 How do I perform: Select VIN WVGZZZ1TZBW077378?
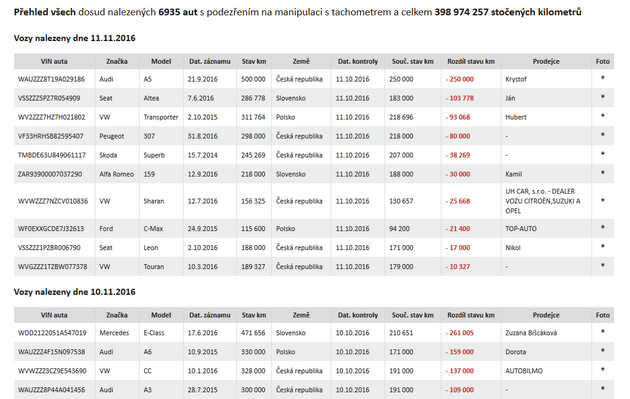[x=52, y=266]
